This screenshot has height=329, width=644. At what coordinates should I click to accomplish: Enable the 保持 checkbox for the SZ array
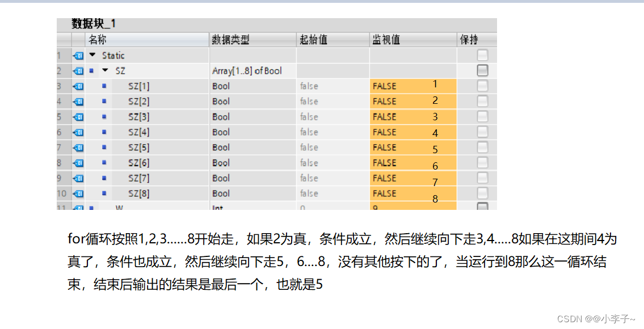(x=482, y=70)
